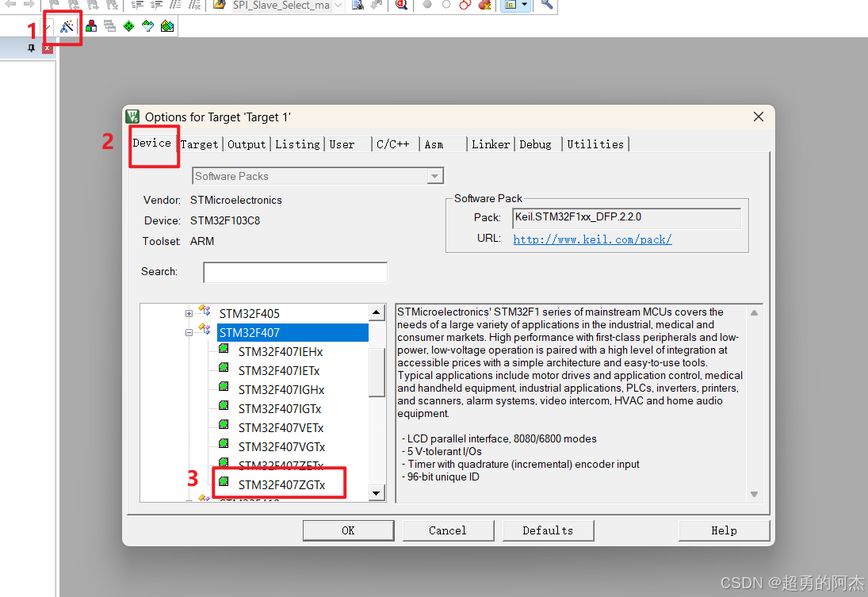Open the Asm tab

(x=443, y=144)
